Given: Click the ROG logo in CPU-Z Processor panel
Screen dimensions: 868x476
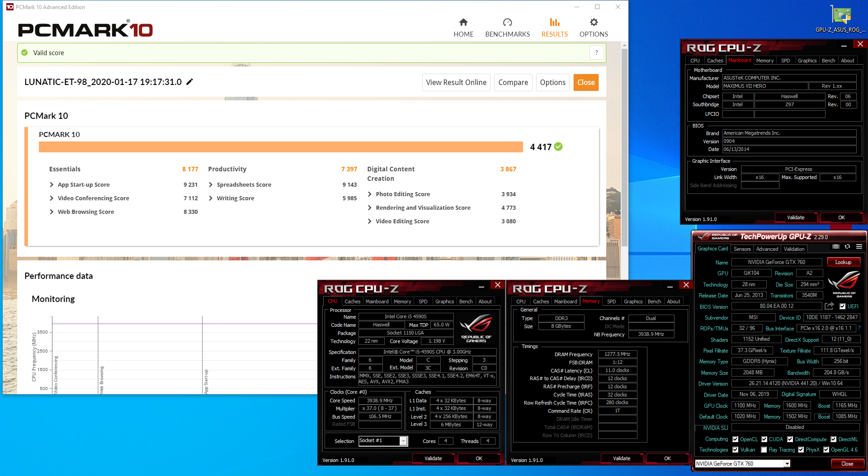Looking at the screenshot, I should tap(476, 329).
